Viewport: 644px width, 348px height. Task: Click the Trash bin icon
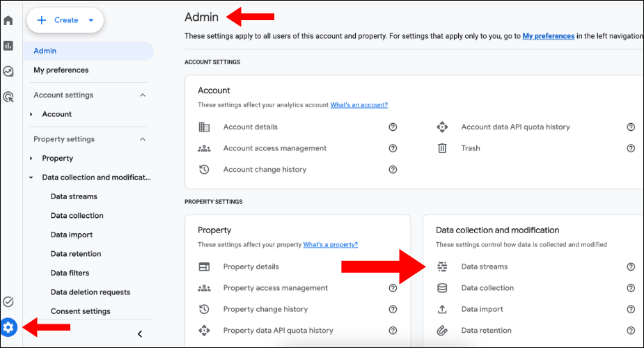(x=442, y=148)
